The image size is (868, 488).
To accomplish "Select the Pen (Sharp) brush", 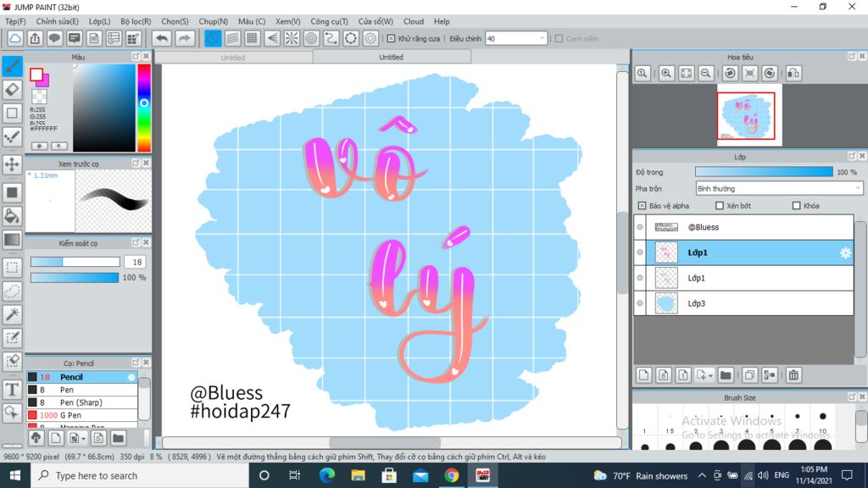I will coord(82,402).
